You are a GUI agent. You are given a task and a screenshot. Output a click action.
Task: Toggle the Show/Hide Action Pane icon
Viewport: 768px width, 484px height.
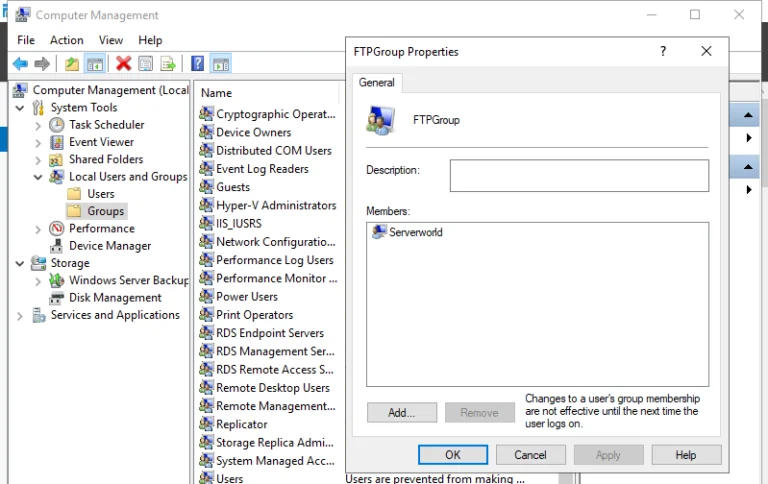221,64
